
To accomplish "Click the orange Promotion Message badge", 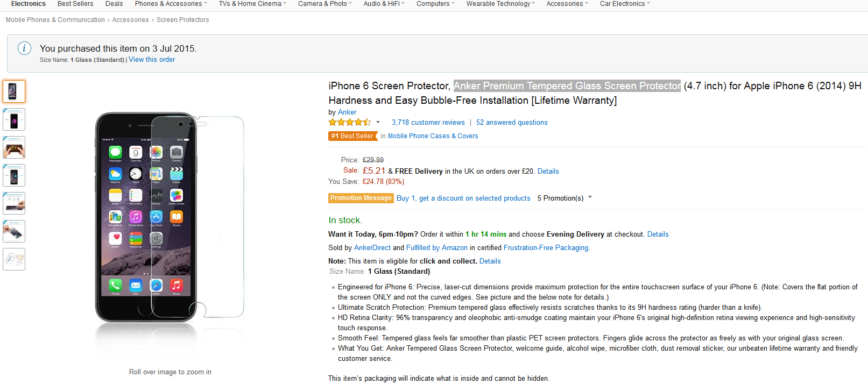I will tap(361, 198).
